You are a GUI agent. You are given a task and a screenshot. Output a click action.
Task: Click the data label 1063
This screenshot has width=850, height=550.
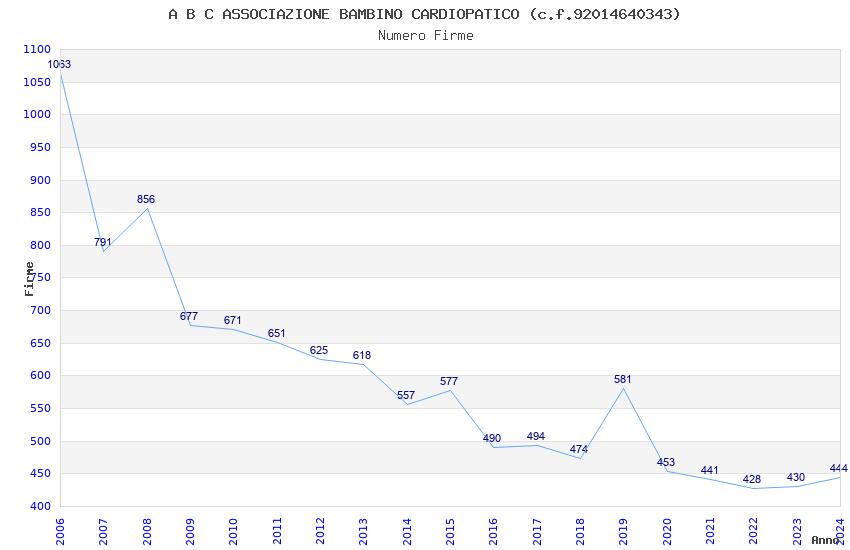click(x=59, y=64)
